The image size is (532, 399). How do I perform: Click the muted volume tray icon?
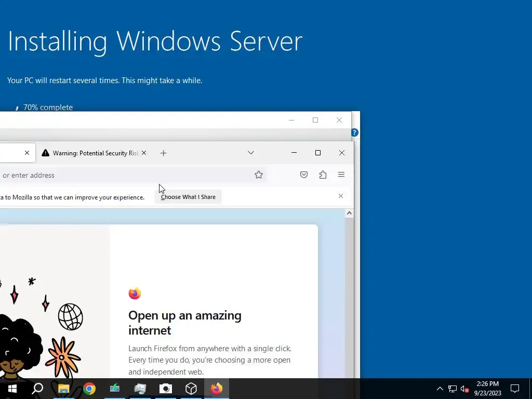[x=464, y=389]
